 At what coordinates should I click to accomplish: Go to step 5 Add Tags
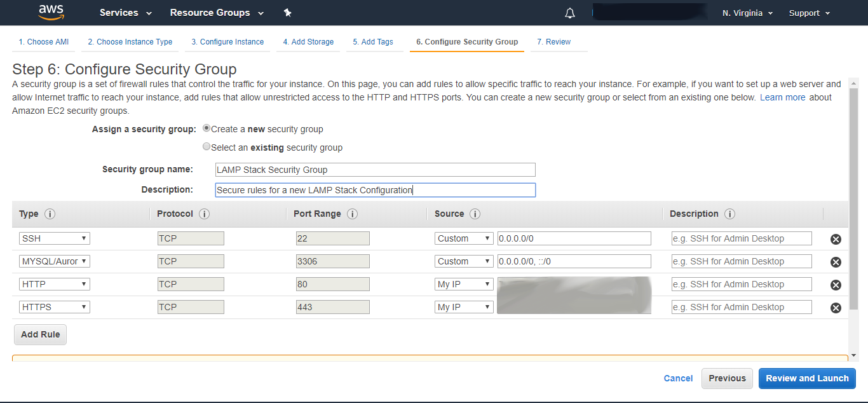373,42
